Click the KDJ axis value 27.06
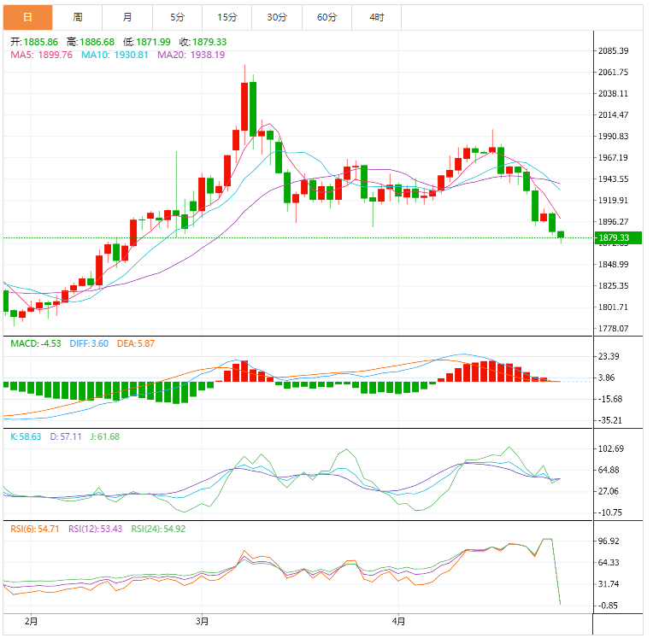 pyautogui.click(x=609, y=491)
